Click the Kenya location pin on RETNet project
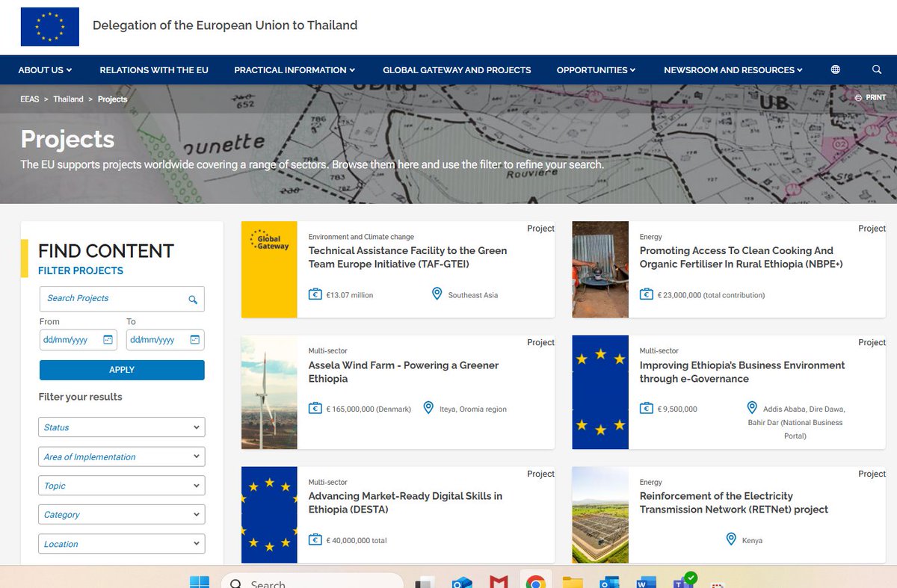This screenshot has width=897, height=588. pos(731,539)
